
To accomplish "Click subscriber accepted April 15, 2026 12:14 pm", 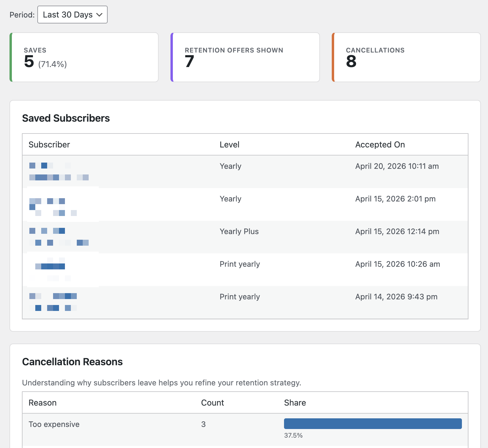I will [x=59, y=237].
